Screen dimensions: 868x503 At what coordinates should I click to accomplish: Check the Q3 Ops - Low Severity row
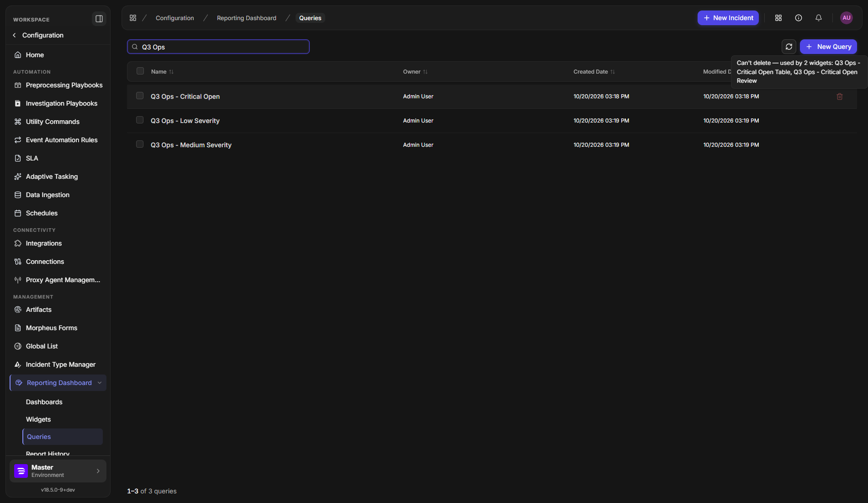click(140, 120)
